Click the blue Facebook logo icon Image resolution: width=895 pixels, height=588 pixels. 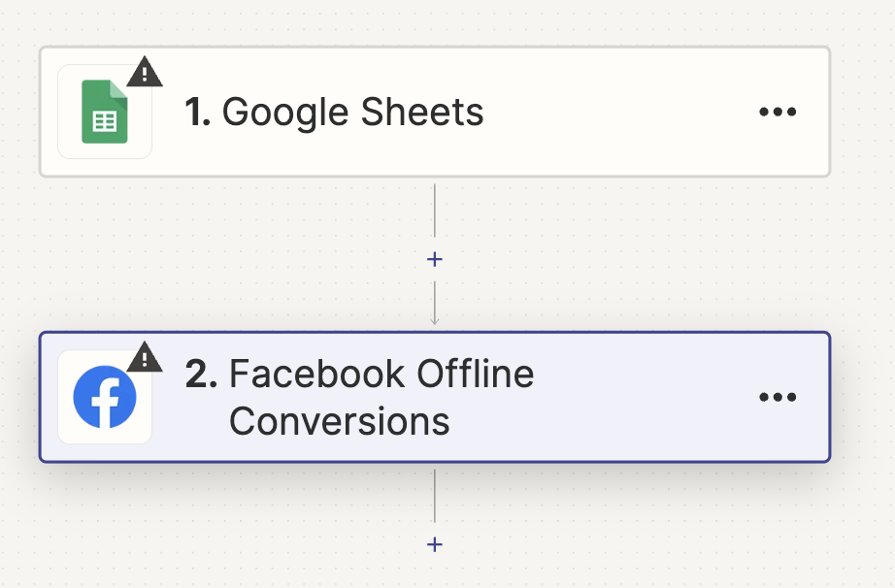click(x=105, y=397)
